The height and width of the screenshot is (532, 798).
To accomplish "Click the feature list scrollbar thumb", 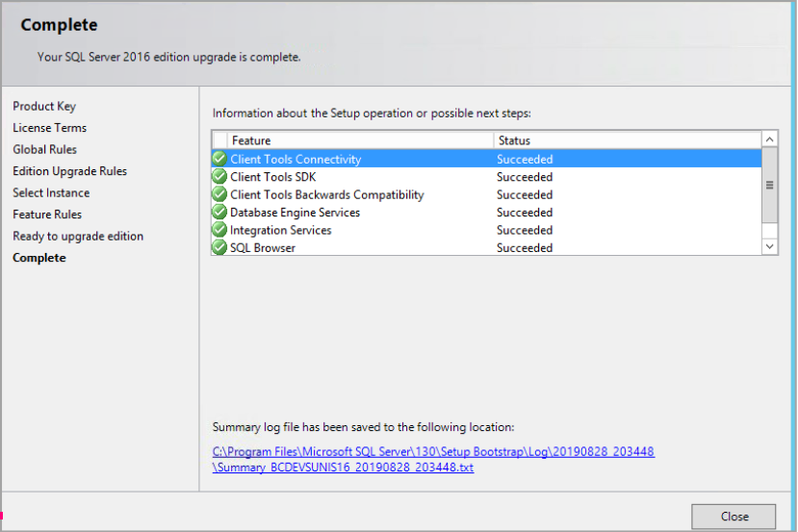I will (x=769, y=185).
